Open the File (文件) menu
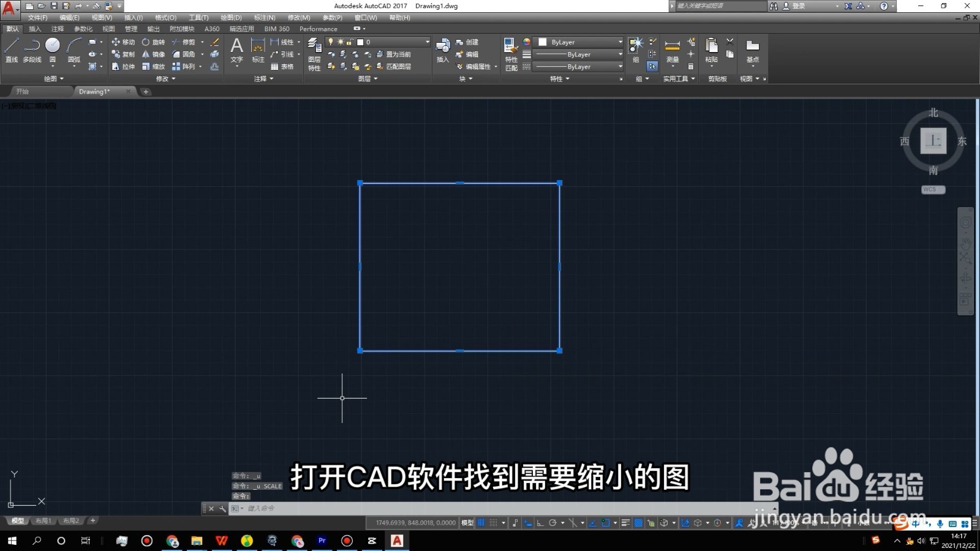Image resolution: width=980 pixels, height=551 pixels. tap(37, 18)
